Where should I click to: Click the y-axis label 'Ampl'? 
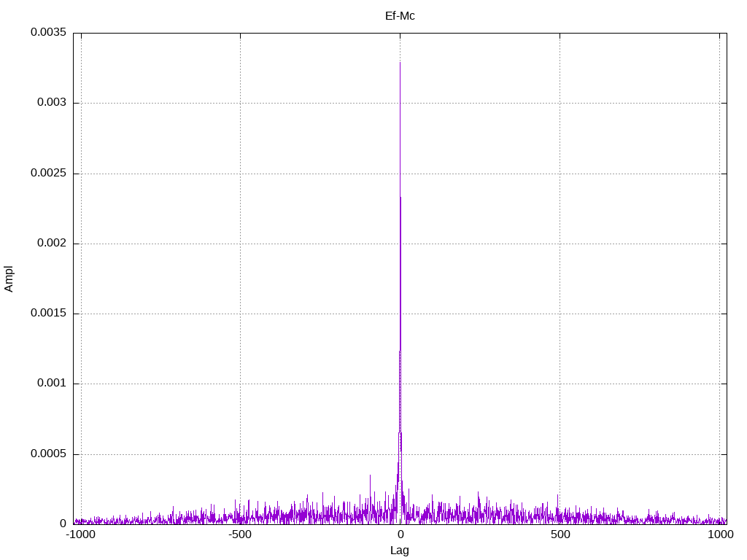pos(9,279)
